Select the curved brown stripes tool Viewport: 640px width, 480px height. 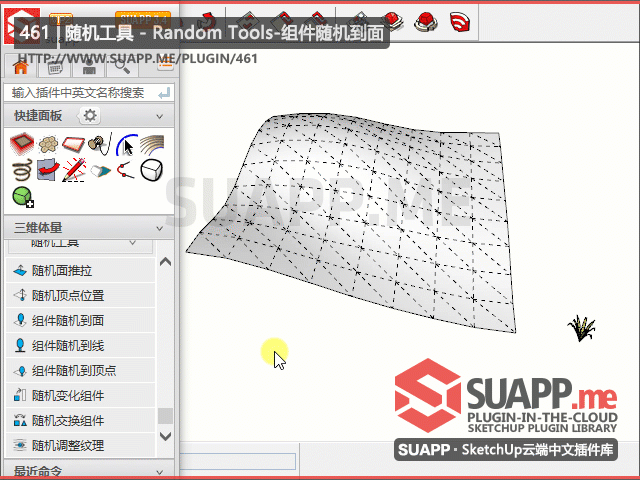(x=152, y=144)
